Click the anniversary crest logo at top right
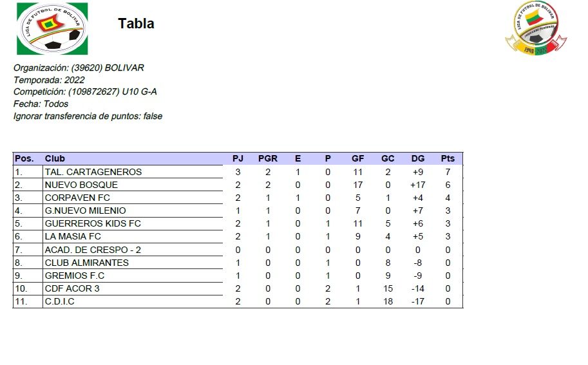The height and width of the screenshot is (365, 588). point(536,28)
